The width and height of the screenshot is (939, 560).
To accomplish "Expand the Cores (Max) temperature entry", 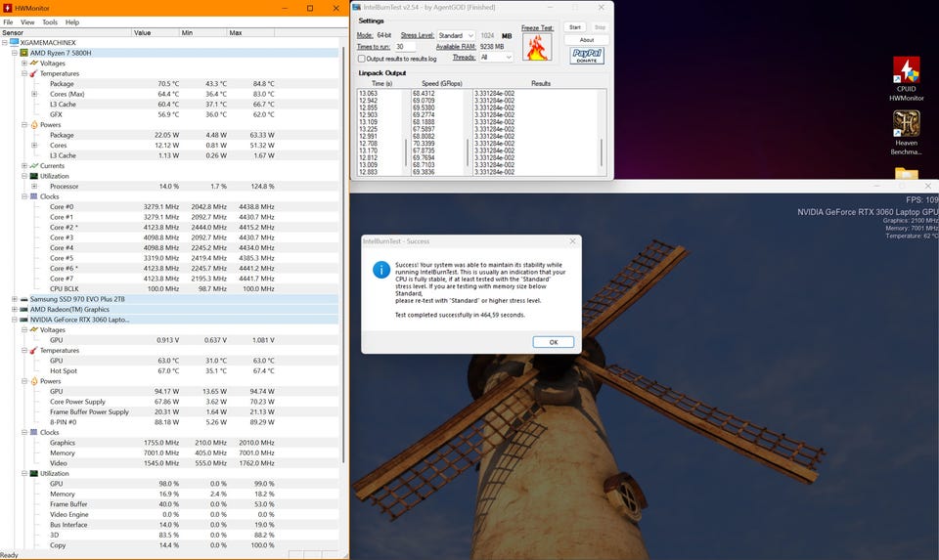I will pyautogui.click(x=35, y=94).
